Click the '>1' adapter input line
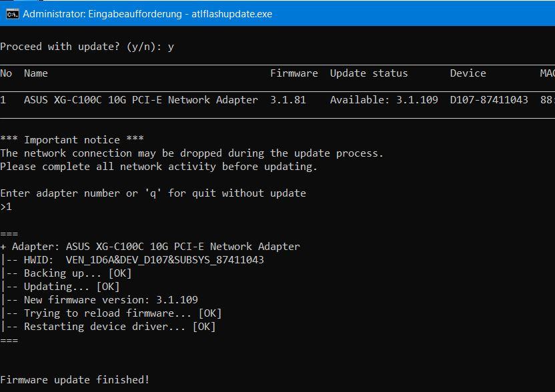555x392 pixels. click(6, 207)
